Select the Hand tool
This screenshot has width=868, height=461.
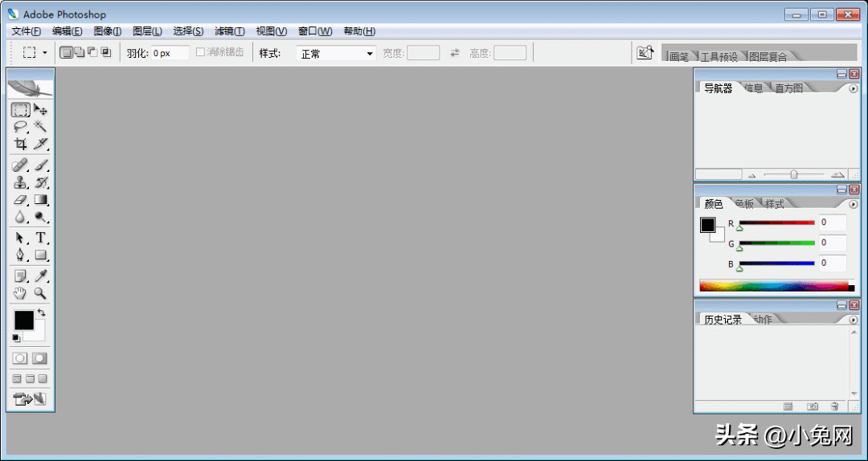point(20,293)
